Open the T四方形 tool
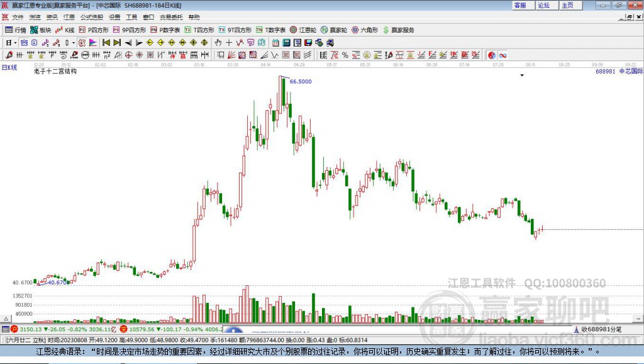Image resolution: width=644 pixels, height=364 pixels. point(199,30)
